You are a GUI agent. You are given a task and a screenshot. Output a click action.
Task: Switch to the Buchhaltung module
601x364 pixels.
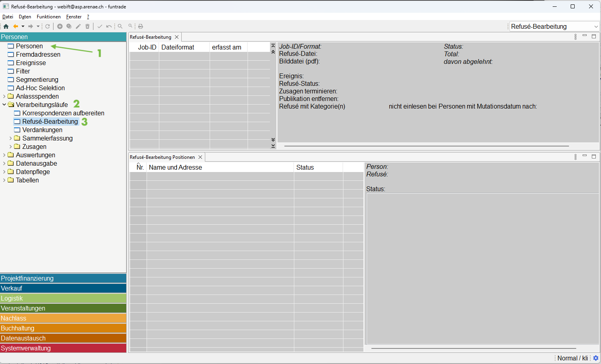(x=63, y=328)
